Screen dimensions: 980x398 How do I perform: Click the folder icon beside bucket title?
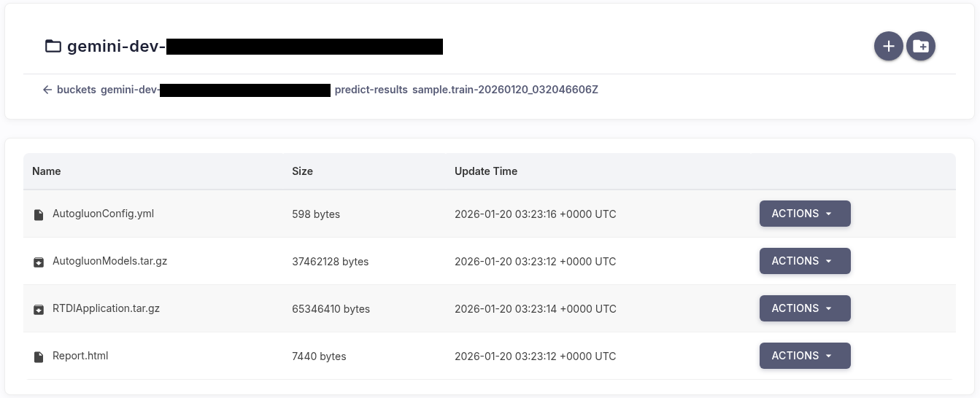tap(53, 47)
